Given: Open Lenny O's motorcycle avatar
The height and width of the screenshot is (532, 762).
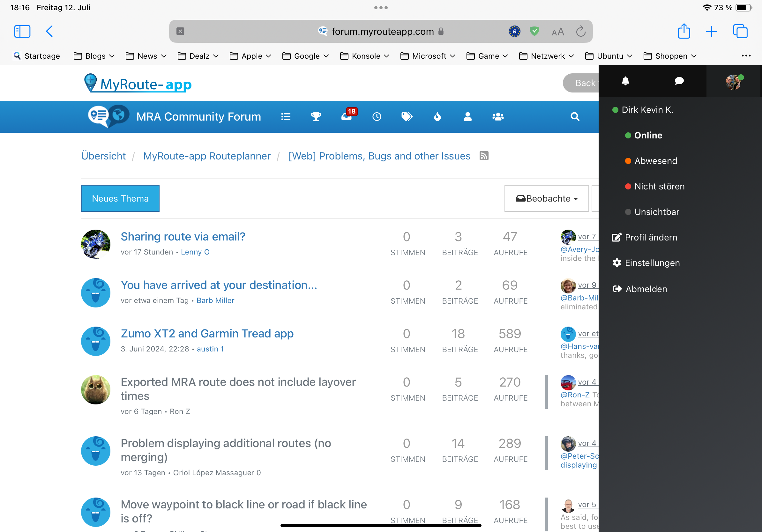Looking at the screenshot, I should click(96, 244).
